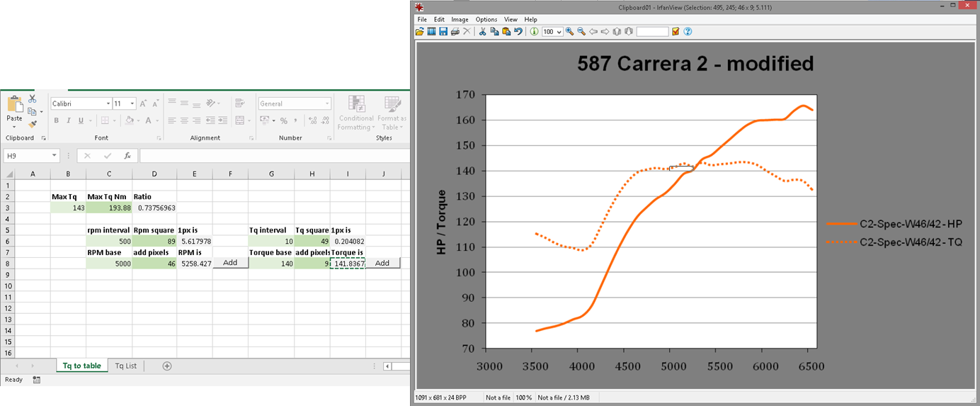
Task: Toggle bold formatting in Excel
Action: click(x=56, y=120)
